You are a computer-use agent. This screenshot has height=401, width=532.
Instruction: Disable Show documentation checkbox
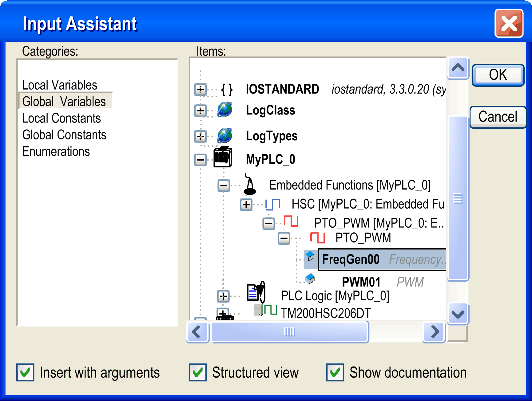pos(335,373)
